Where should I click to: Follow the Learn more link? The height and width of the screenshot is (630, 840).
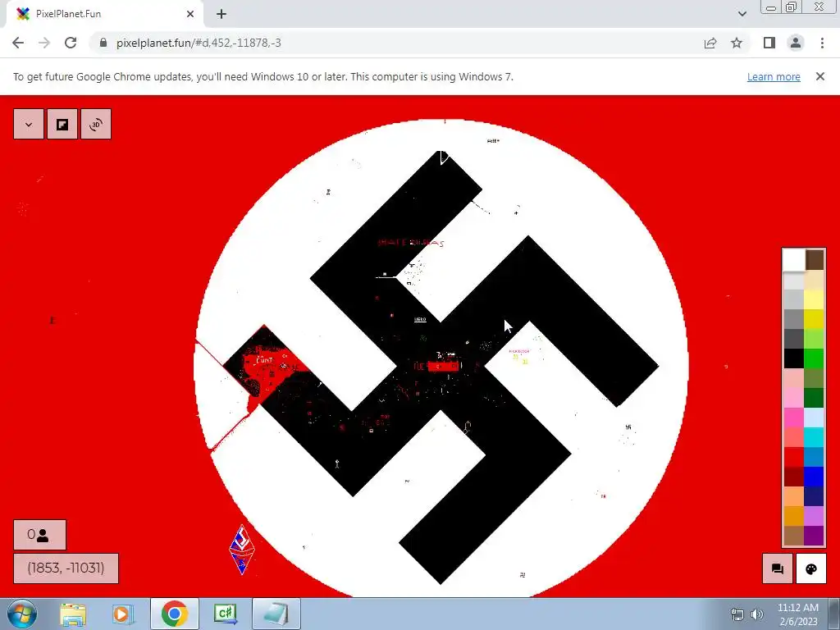pos(774,76)
